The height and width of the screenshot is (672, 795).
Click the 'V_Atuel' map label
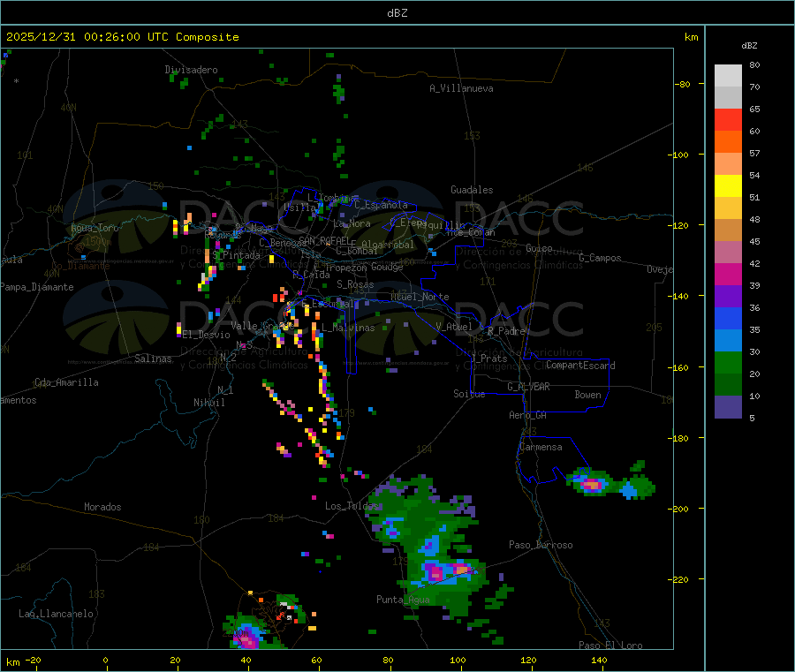454,327
